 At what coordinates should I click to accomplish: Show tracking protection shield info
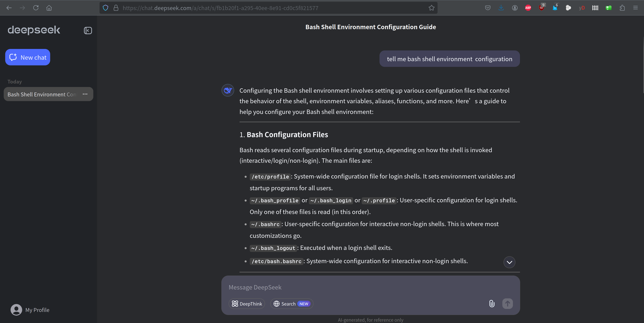pos(106,8)
